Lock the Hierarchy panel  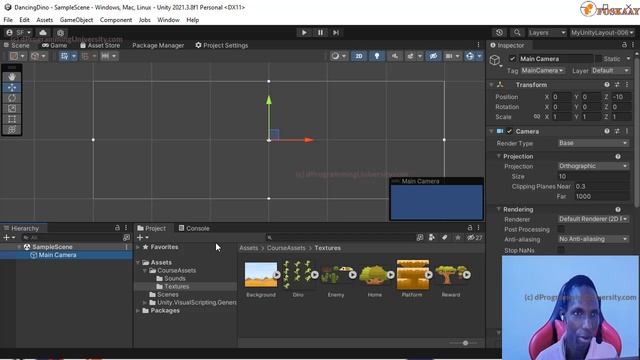point(117,228)
